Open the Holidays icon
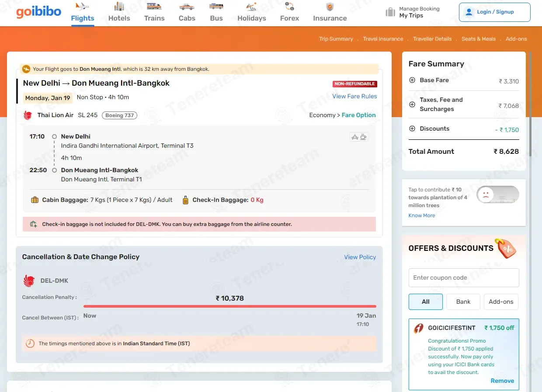Image resolution: width=542 pixels, height=392 pixels. coord(251,7)
